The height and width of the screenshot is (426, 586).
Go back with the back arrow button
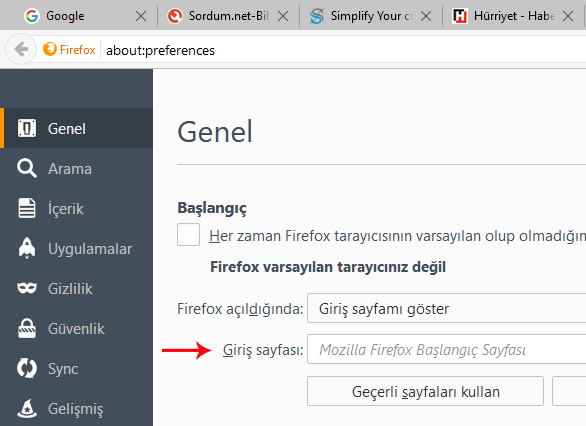coord(21,49)
